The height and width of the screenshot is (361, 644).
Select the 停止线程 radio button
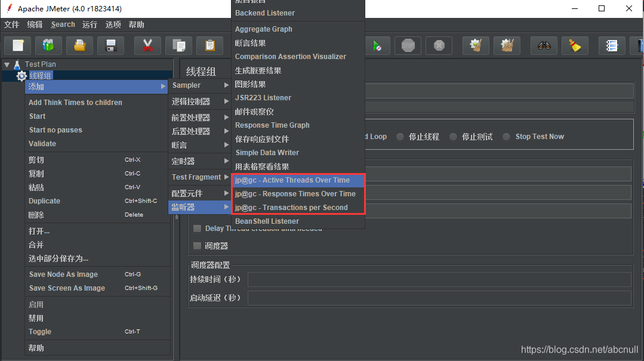400,137
